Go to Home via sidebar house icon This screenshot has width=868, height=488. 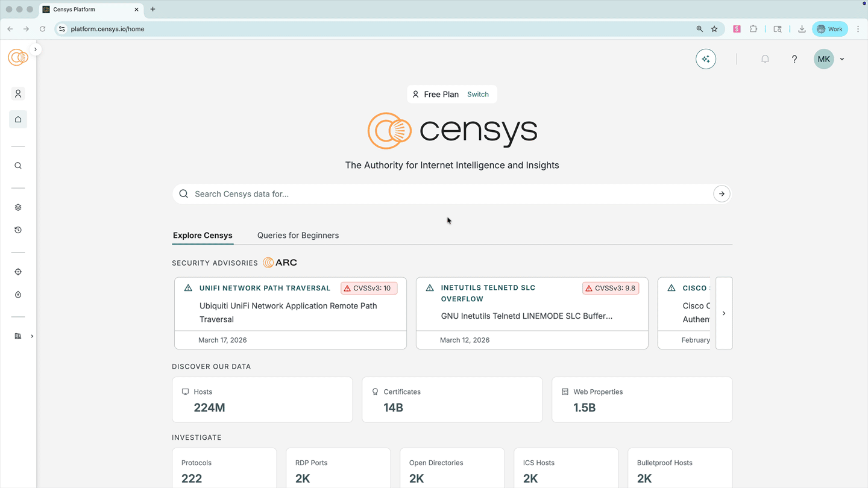(x=18, y=119)
